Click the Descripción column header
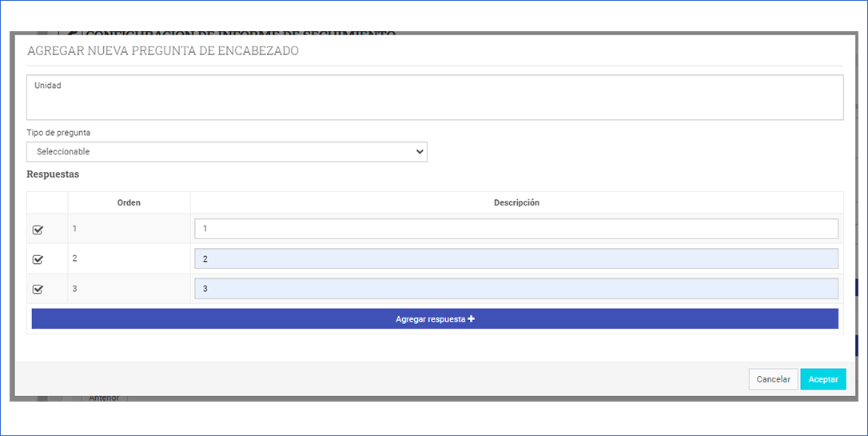The image size is (868, 436). [516, 203]
